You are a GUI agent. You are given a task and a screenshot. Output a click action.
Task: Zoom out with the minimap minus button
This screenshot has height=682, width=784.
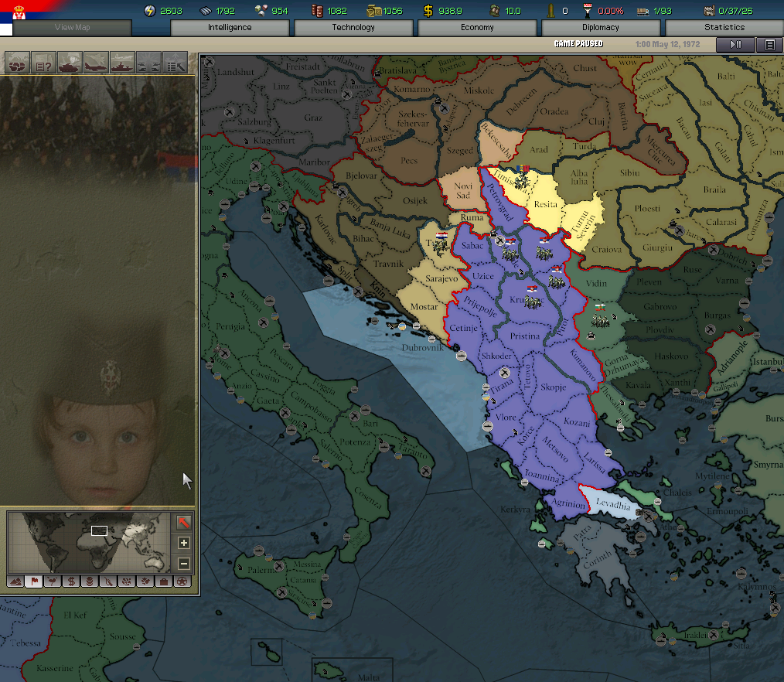[183, 564]
